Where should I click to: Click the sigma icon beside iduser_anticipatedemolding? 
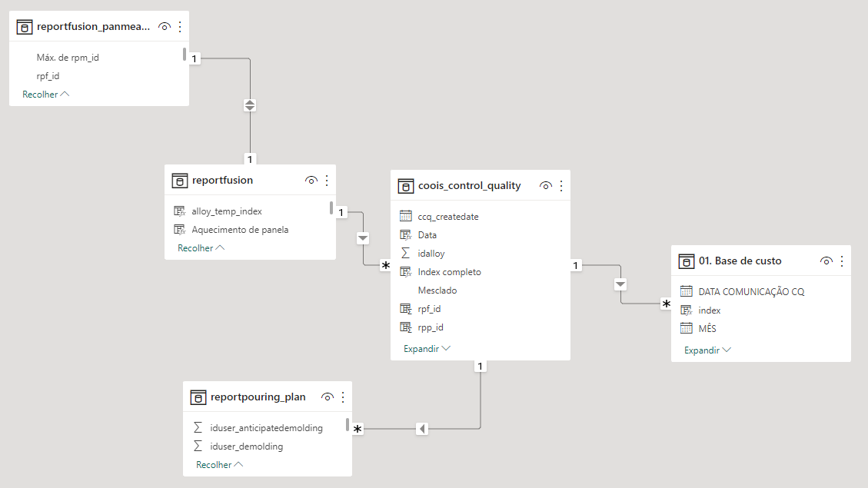[198, 427]
